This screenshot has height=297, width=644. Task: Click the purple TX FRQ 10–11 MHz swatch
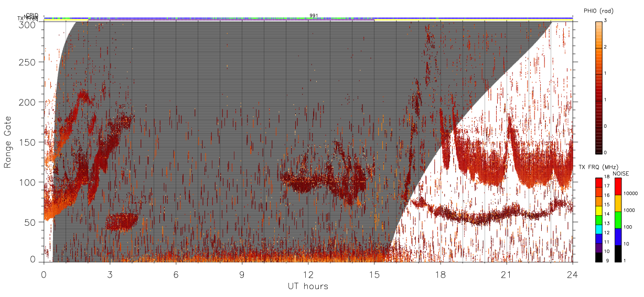598,247
